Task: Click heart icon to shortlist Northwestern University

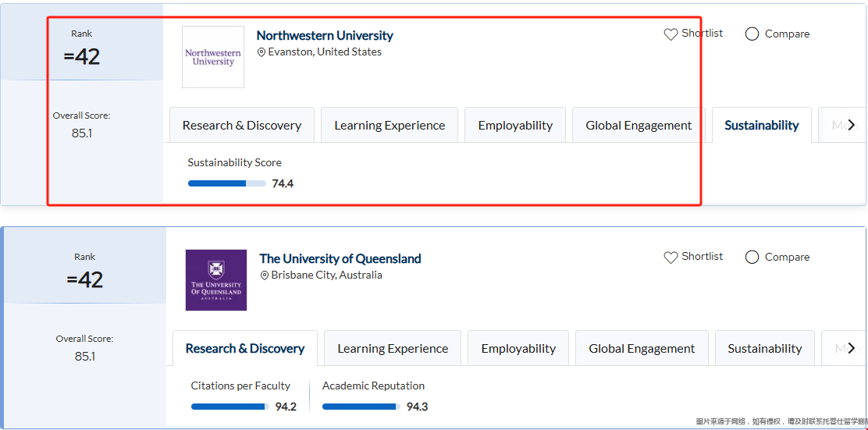Action: 671,34
